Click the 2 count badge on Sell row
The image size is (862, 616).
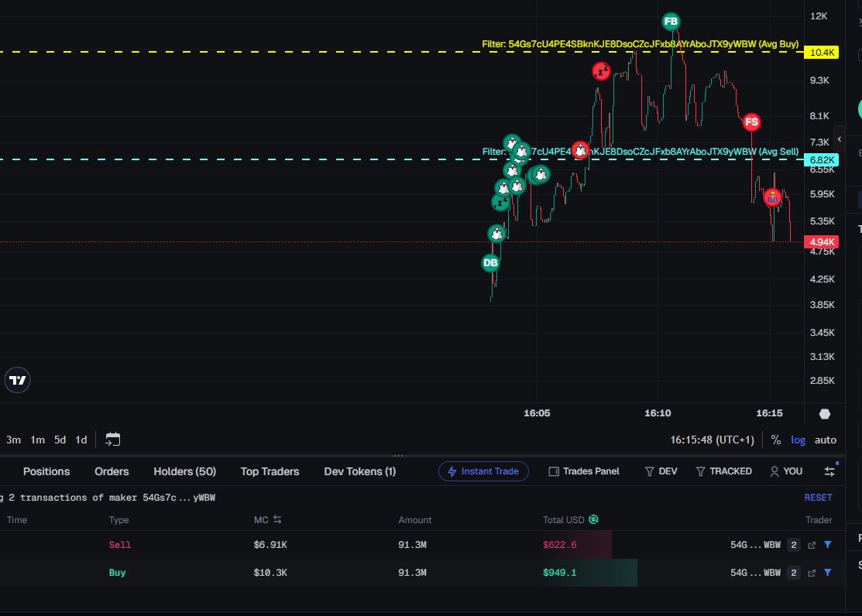(x=793, y=545)
